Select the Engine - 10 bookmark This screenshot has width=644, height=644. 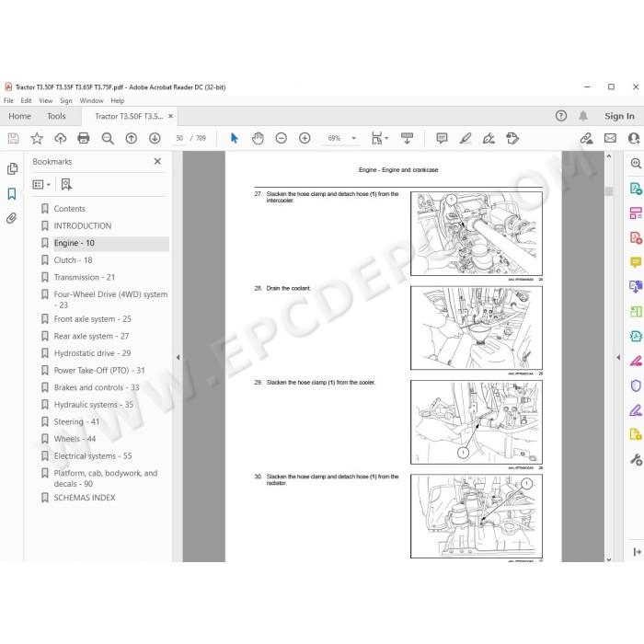[74, 243]
